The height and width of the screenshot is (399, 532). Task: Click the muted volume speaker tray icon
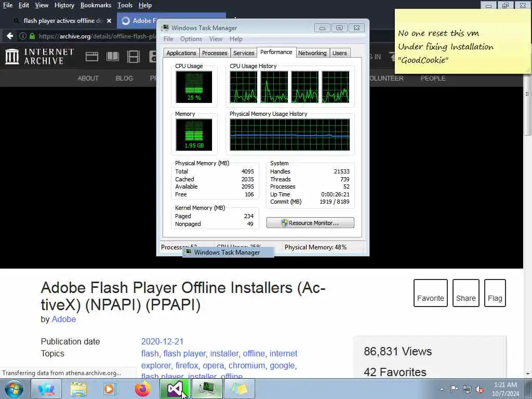(480, 389)
